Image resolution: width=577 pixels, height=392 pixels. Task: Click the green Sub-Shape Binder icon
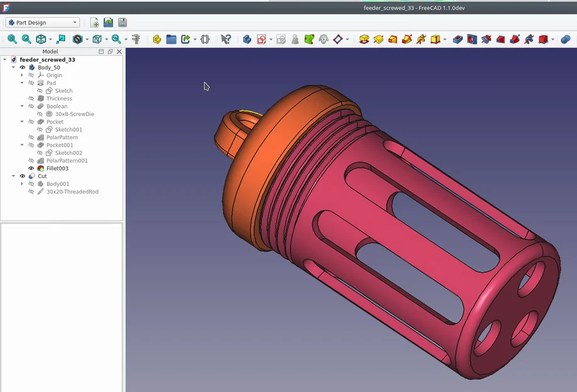pyautogui.click(x=309, y=39)
